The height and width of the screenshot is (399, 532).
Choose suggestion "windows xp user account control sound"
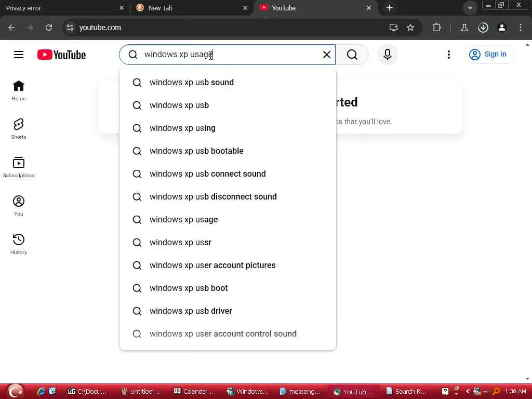click(x=228, y=334)
